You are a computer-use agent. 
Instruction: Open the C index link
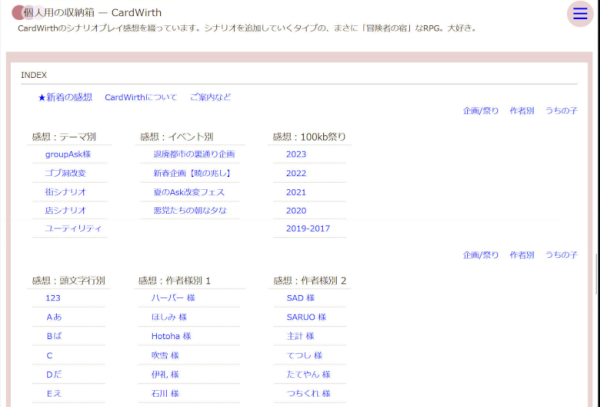49,355
